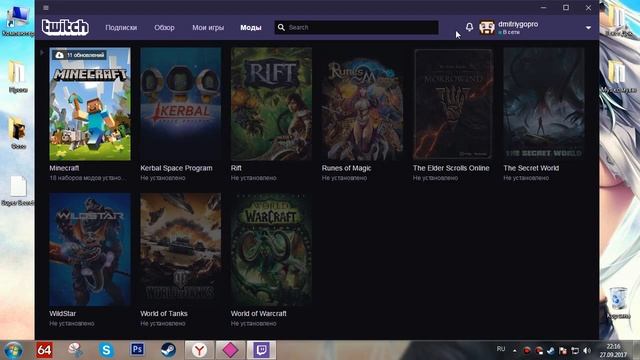Click the dmitriygopro profile avatar
Image resolution: width=640 pixels, height=360 pixels.
point(487,27)
